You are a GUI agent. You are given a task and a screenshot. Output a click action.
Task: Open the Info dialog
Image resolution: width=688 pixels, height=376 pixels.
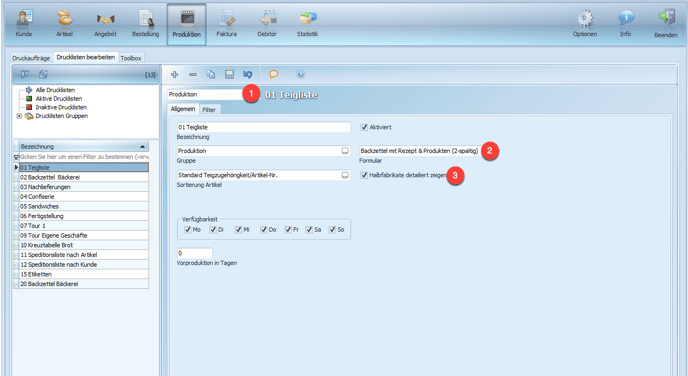(x=626, y=23)
